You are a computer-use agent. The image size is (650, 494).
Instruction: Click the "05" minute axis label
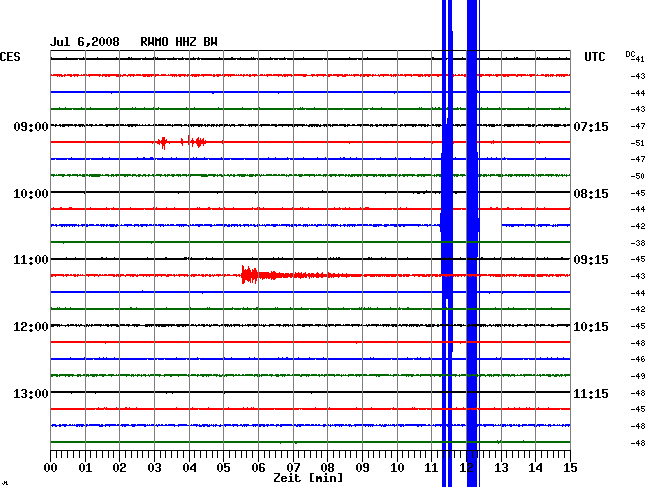[223, 468]
